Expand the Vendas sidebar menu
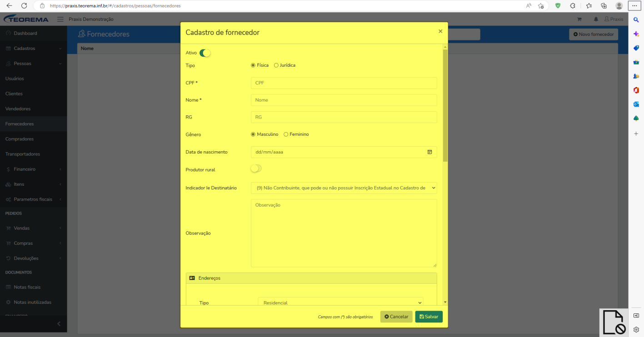Screen dimensions: 644x337 [x=33, y=228]
